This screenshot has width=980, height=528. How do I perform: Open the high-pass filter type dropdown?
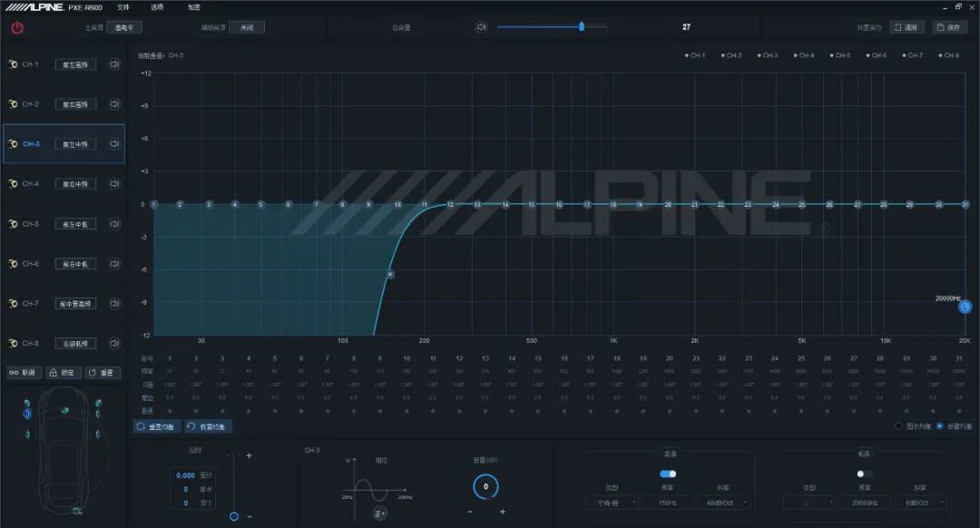click(612, 503)
